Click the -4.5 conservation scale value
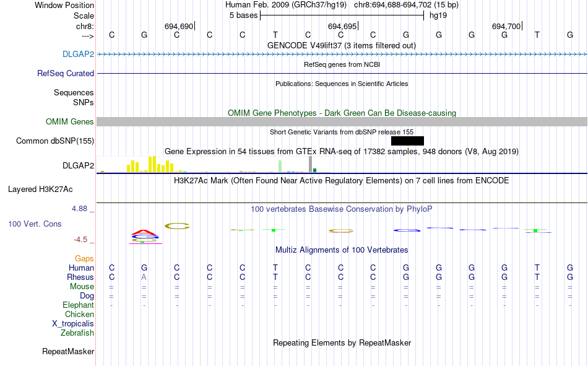 click(80, 240)
